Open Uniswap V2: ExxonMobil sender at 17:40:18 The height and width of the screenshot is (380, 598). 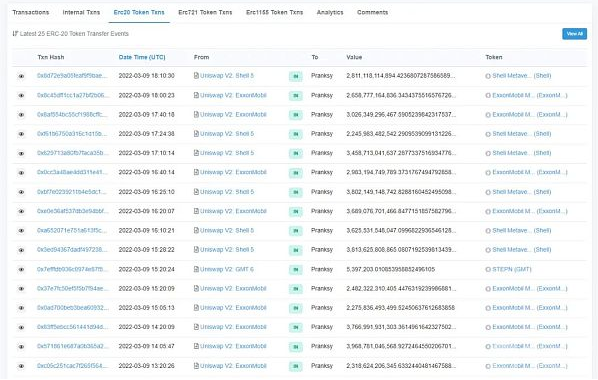coord(233,114)
